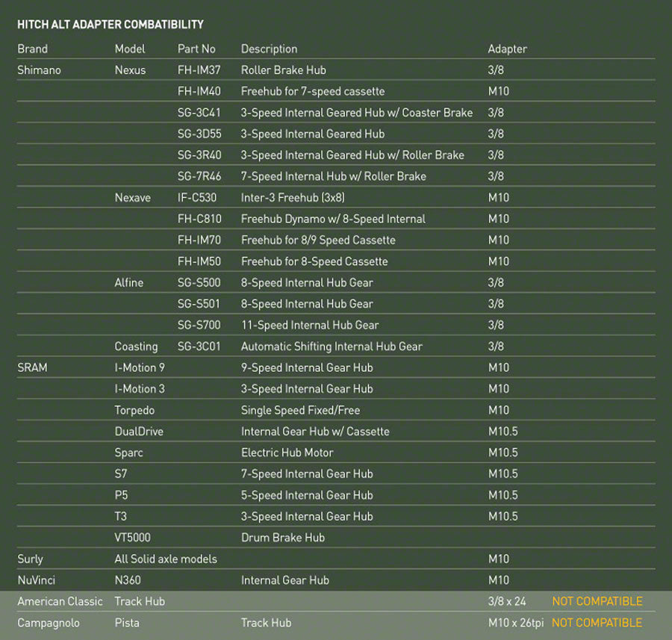Click NOT COMPATIBLE label for American Classic
The height and width of the screenshot is (640, 672).
597,601
